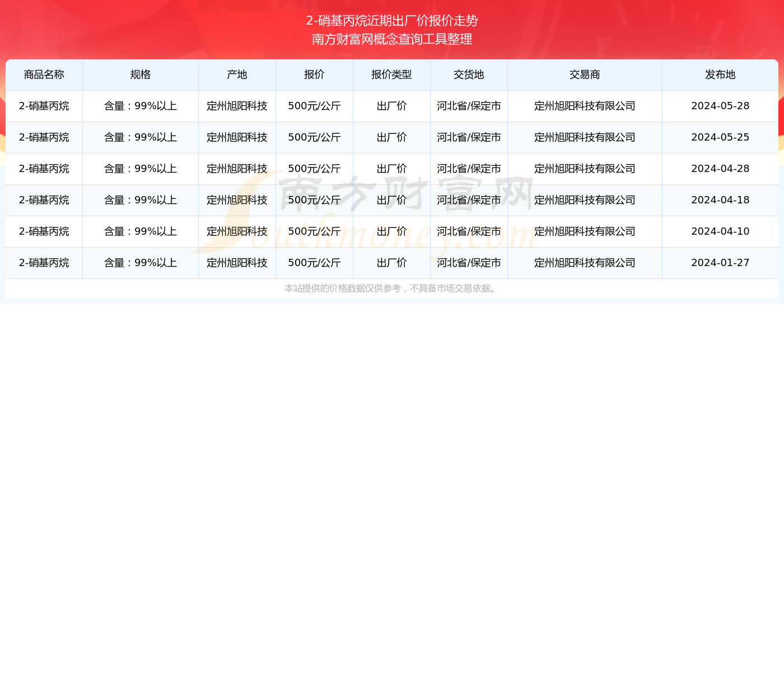Click 定州旭阳科技有限公司 in the 2024-05-28 row

point(585,106)
